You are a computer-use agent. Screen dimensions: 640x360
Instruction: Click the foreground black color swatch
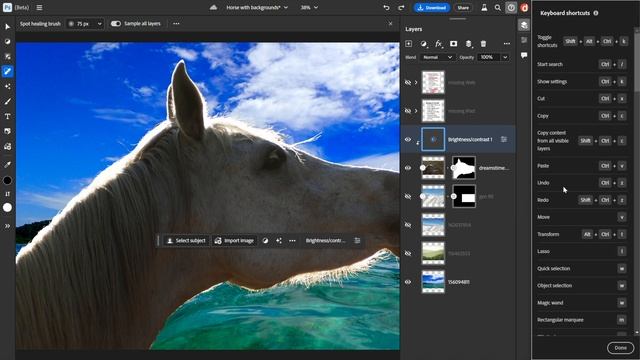coord(7,180)
